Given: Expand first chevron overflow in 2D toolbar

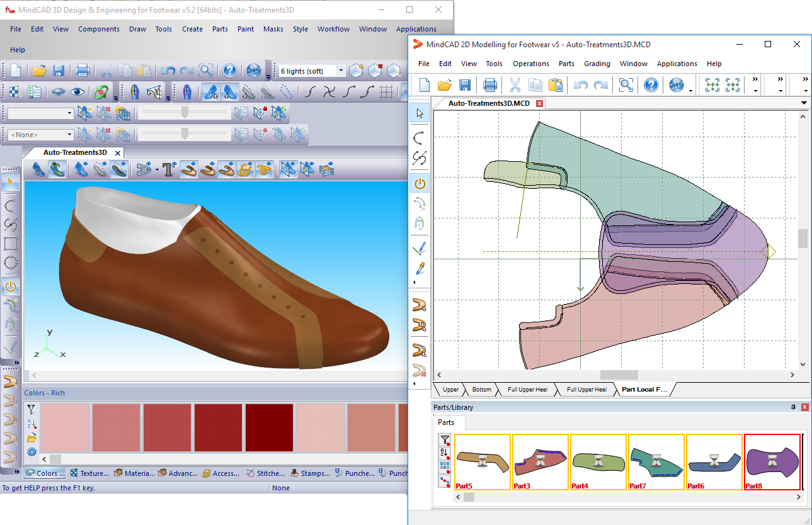Looking at the screenshot, I should point(755,79).
